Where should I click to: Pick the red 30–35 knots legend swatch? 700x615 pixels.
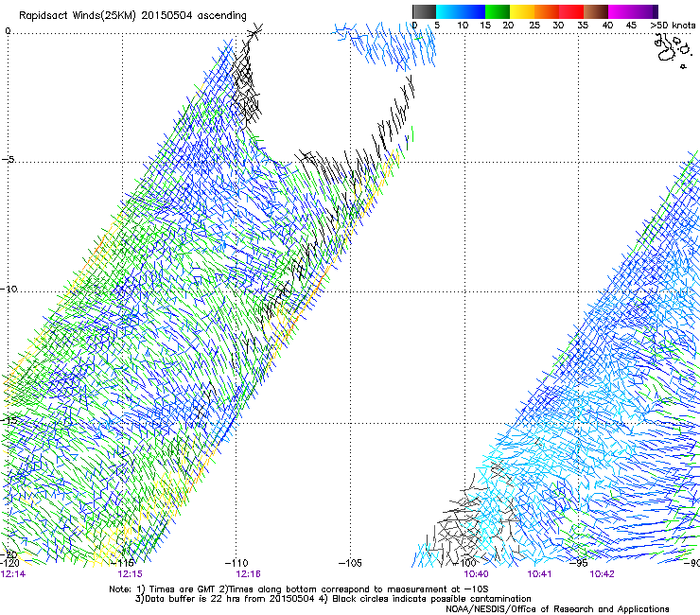(571, 11)
